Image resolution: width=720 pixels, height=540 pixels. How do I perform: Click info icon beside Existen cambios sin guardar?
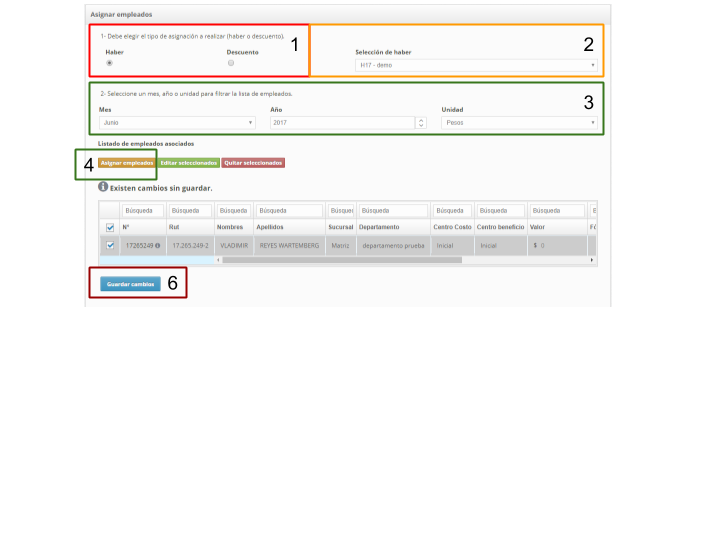[x=103, y=186]
